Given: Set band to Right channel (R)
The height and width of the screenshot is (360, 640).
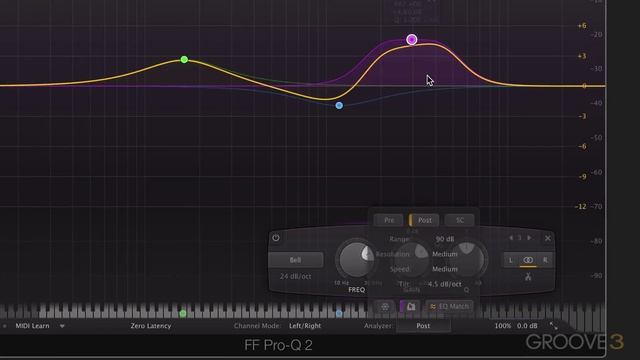Looking at the screenshot, I should coord(545,260).
